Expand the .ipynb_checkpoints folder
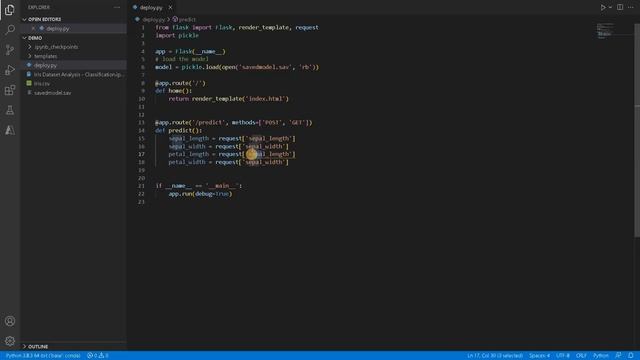Image resolution: width=640 pixels, height=360 pixels. tap(56, 47)
